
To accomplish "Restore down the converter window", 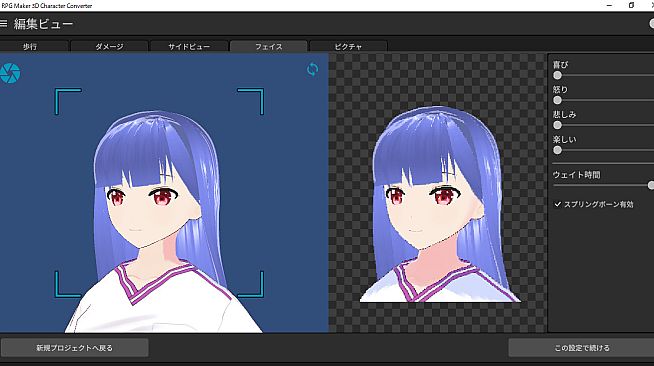I will click(631, 5).
